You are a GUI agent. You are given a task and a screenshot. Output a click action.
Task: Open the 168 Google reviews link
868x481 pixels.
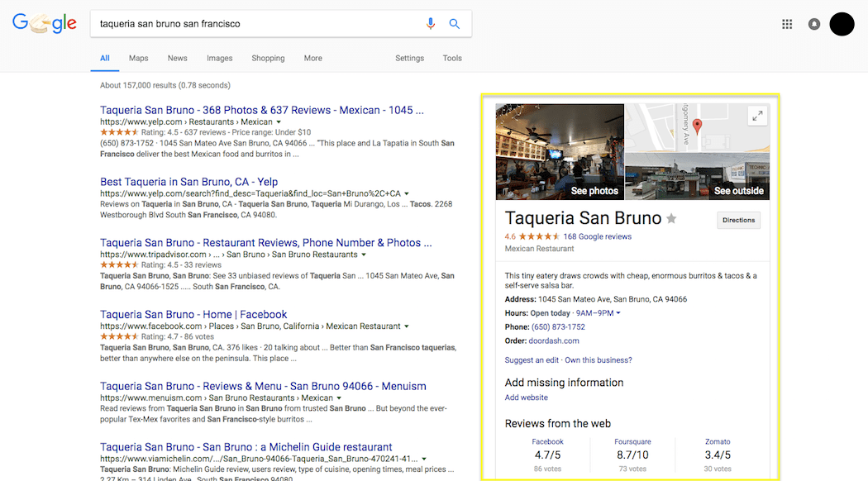coord(597,236)
